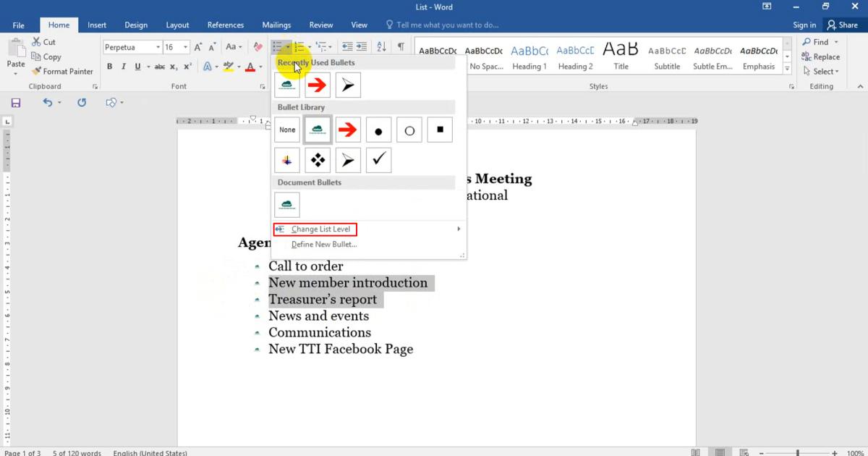Open the font name dropdown showing Perpetua
The width and height of the screenshot is (868, 456).
(158, 47)
